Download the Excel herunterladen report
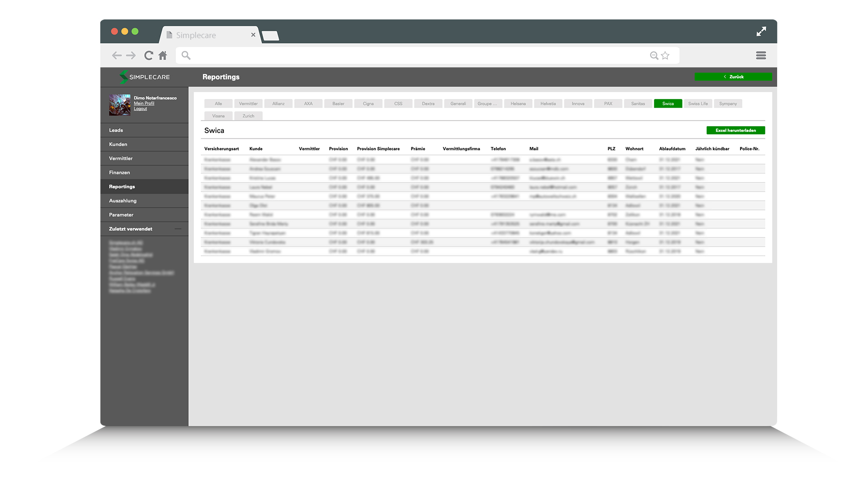The image size is (868, 488). tap(736, 131)
